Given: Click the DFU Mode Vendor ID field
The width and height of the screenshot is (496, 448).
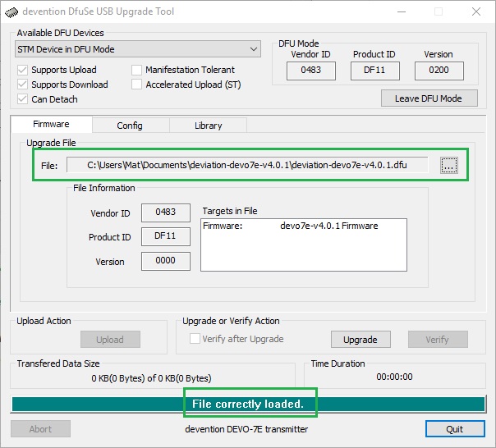Looking at the screenshot, I should (x=310, y=71).
